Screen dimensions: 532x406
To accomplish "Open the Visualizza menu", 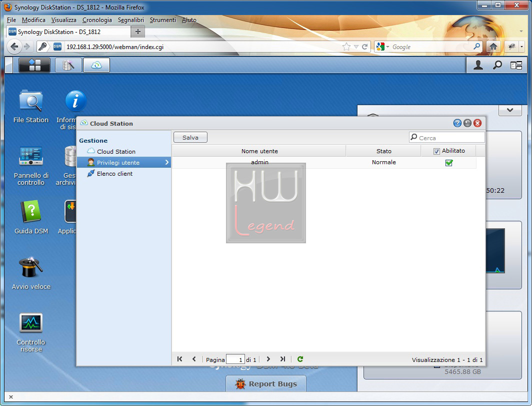I will tap(64, 20).
